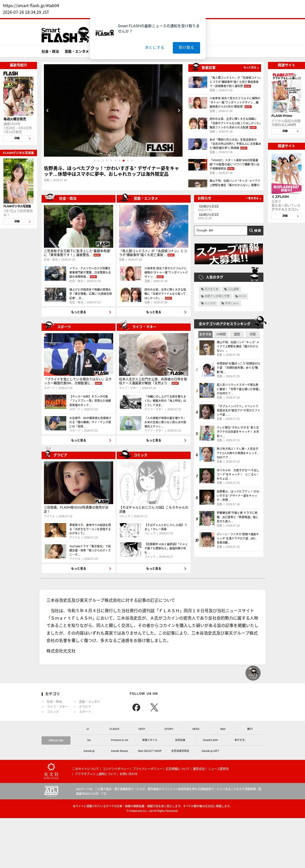305x868 pixels.
Task: Open the 名探偵コナン article image in 芸能・エンタメ
Action: (x=154, y=226)
